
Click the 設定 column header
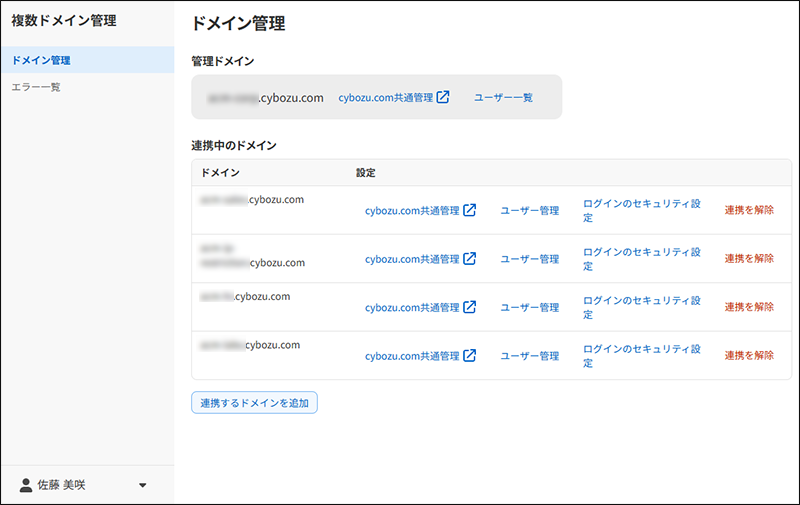(x=365, y=173)
